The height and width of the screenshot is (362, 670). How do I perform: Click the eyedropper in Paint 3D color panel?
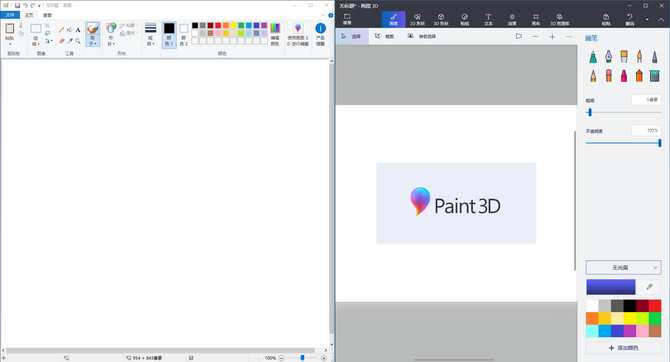tap(649, 287)
